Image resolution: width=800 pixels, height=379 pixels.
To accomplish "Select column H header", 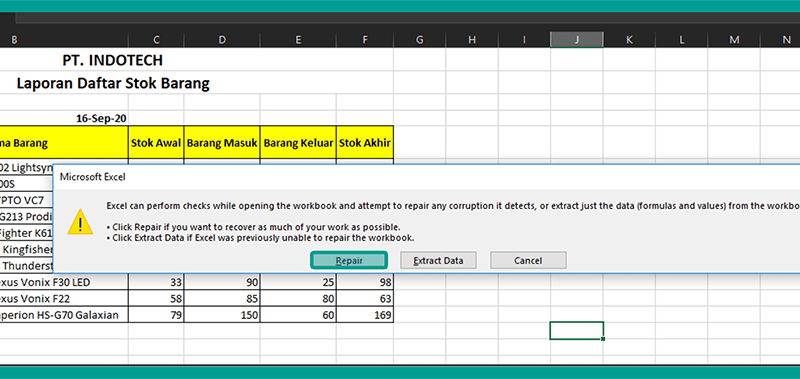I will (x=472, y=40).
